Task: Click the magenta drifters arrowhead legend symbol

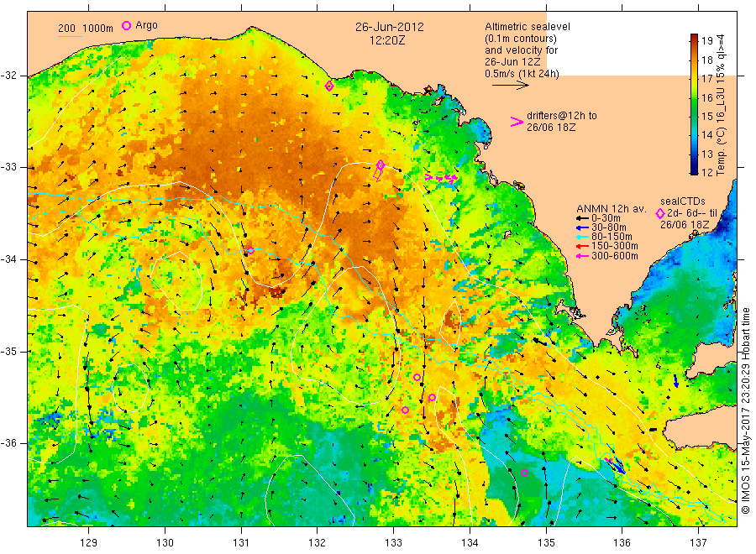Action: coord(517,122)
